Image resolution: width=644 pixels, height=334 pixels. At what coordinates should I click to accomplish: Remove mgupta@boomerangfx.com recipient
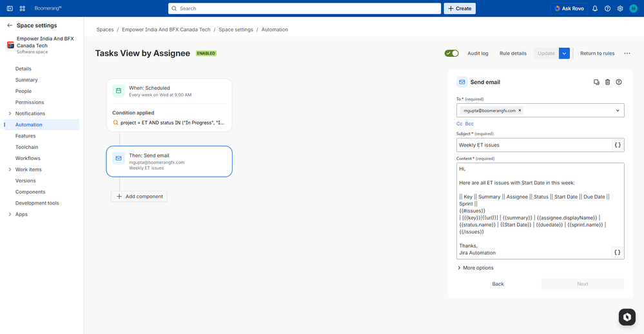coord(520,110)
